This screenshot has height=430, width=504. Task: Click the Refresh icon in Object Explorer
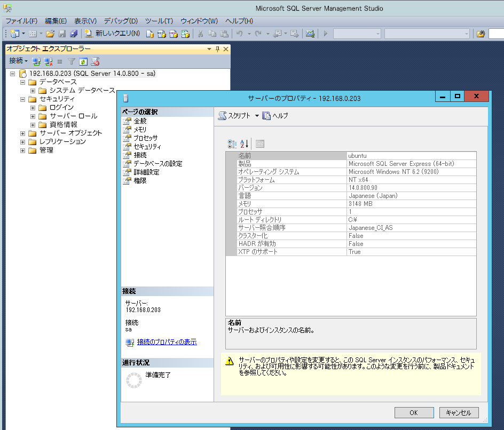pos(84,61)
